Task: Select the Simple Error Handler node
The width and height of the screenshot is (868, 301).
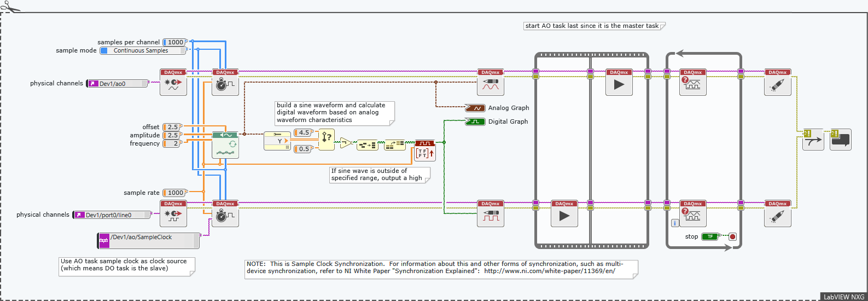Action: pyautogui.click(x=841, y=140)
